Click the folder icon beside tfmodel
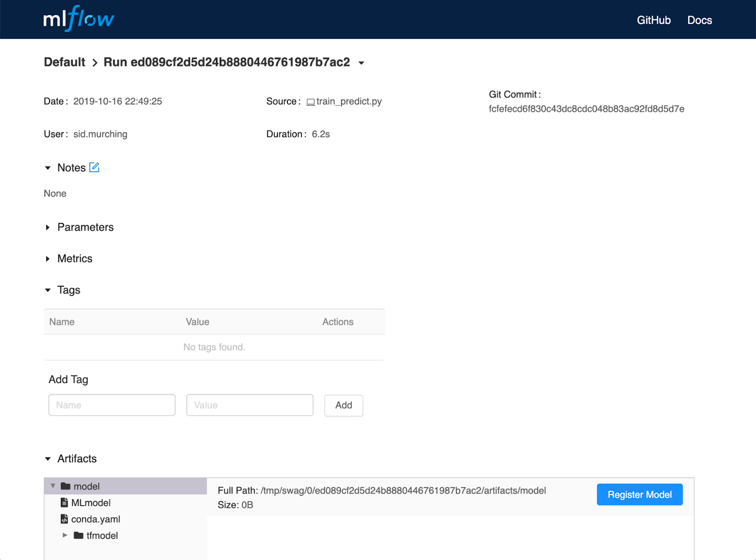 pyautogui.click(x=78, y=535)
